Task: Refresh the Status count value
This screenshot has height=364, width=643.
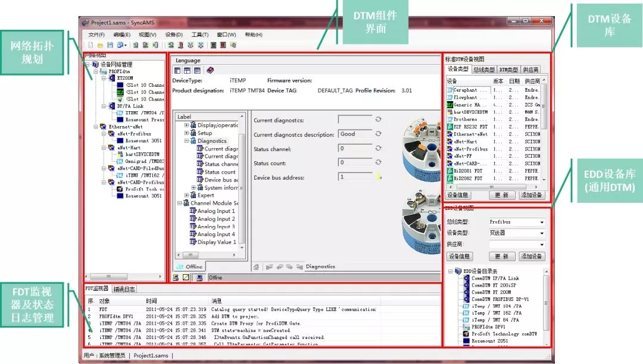Action: (378, 162)
